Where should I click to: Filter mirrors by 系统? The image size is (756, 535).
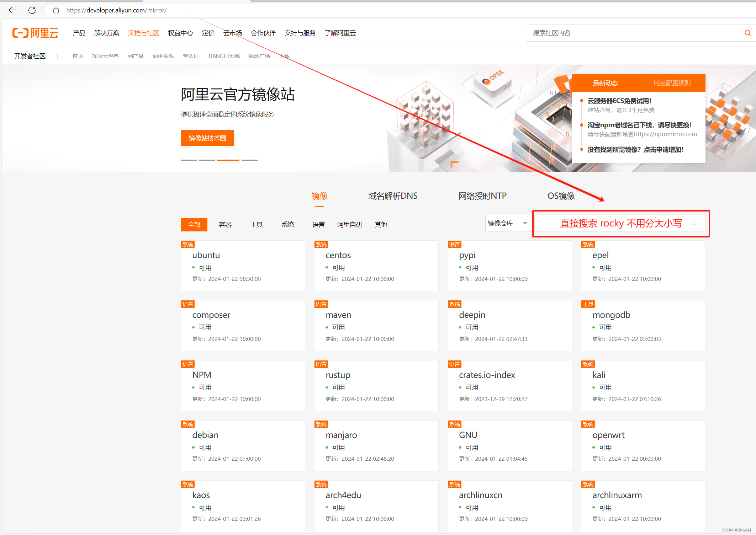click(287, 225)
